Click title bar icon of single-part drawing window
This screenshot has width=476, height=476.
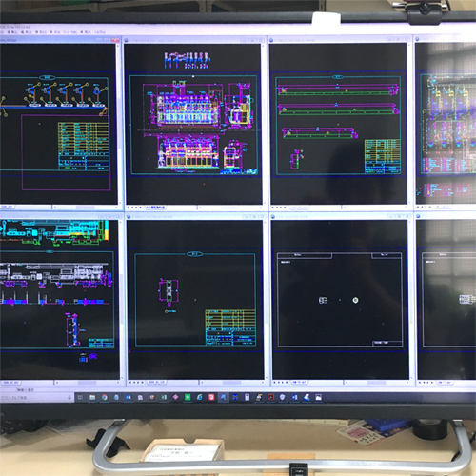tap(129, 217)
